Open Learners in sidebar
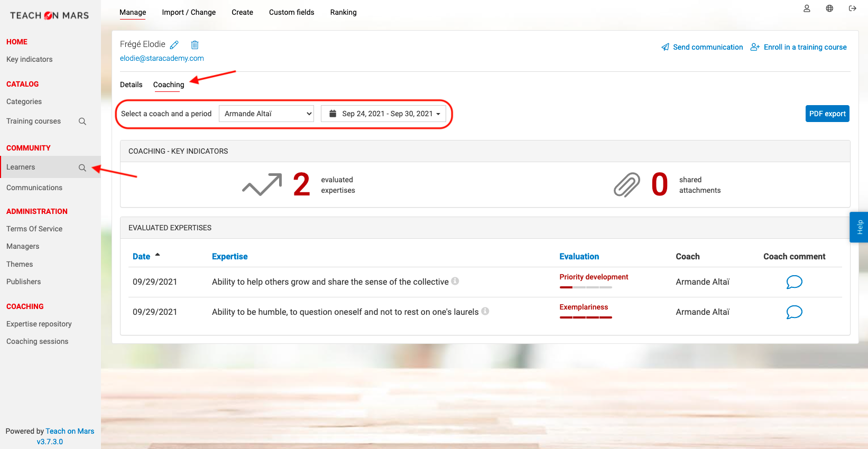 click(x=21, y=167)
